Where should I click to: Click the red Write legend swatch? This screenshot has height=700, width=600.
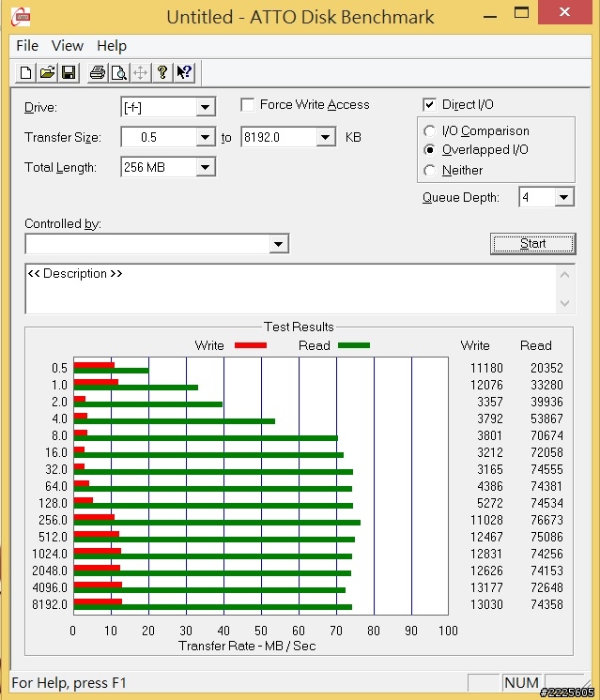point(251,345)
